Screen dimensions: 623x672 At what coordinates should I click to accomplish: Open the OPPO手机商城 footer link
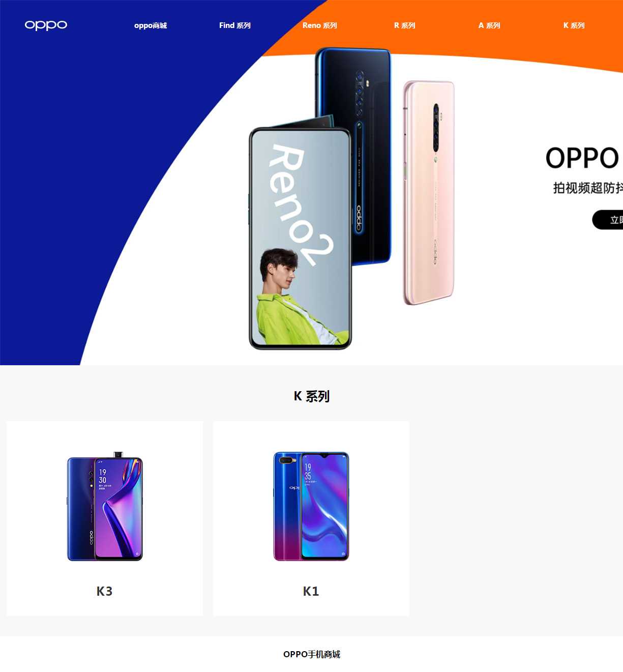[x=312, y=654]
